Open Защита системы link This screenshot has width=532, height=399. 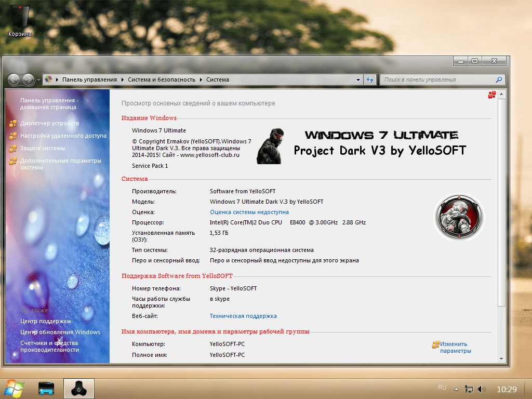tap(43, 148)
